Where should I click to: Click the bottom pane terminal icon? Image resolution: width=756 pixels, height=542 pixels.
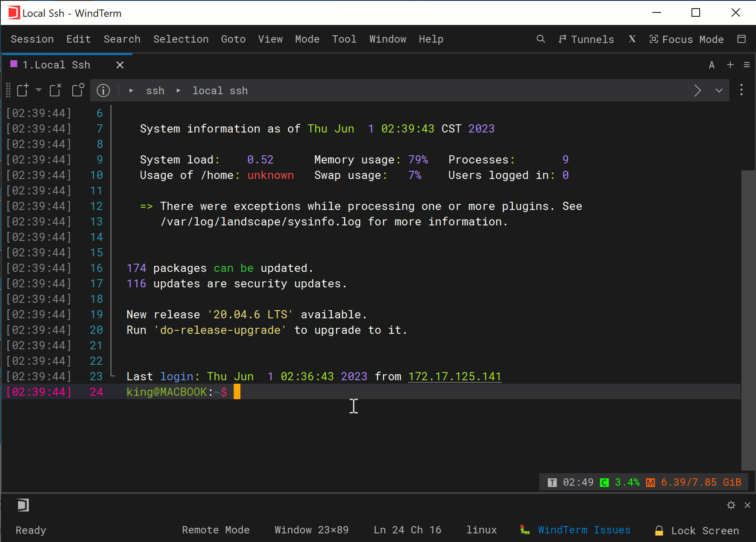pyautogui.click(x=23, y=505)
